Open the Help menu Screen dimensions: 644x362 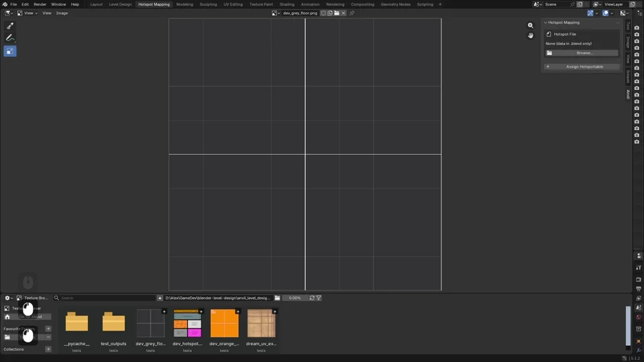74,4
